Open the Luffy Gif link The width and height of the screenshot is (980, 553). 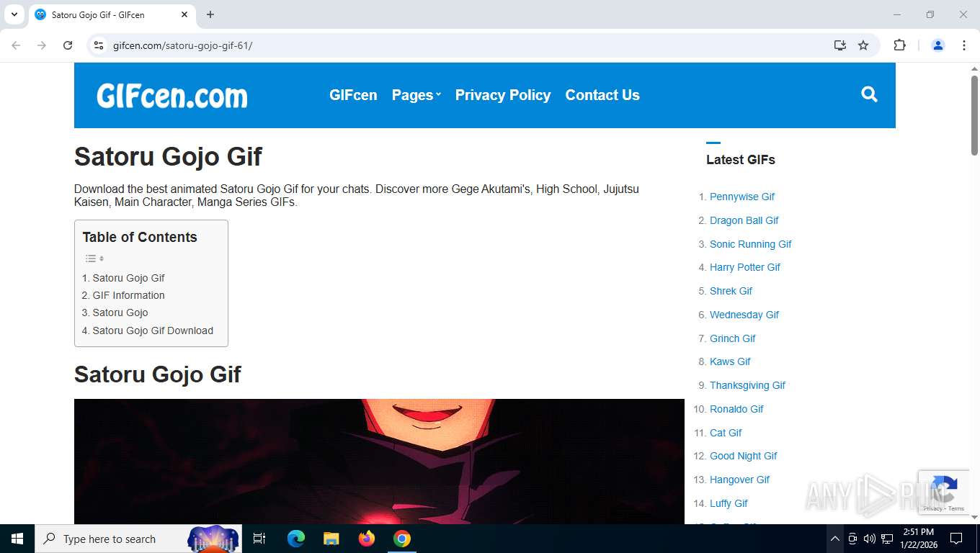coord(729,503)
